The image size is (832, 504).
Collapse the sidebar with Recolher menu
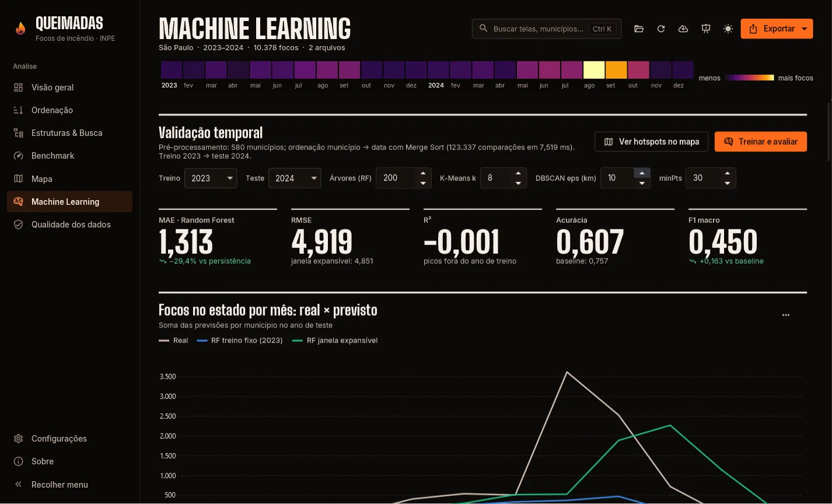(x=70, y=484)
